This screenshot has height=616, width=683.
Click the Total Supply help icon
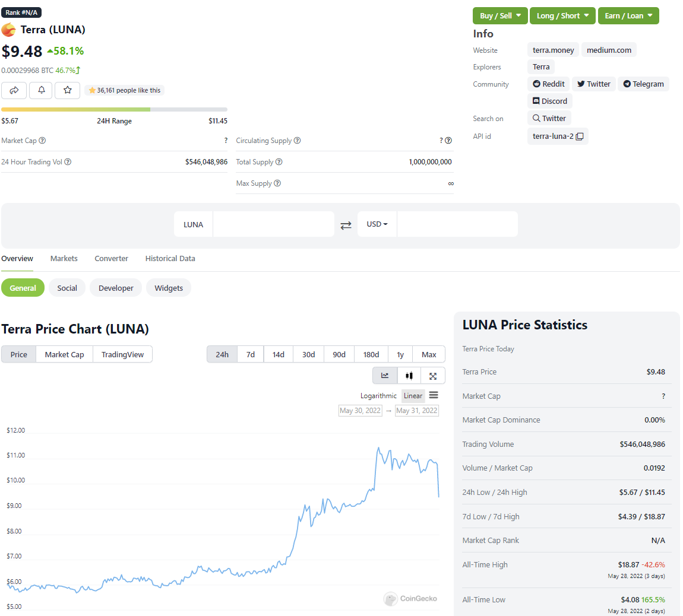click(x=279, y=162)
